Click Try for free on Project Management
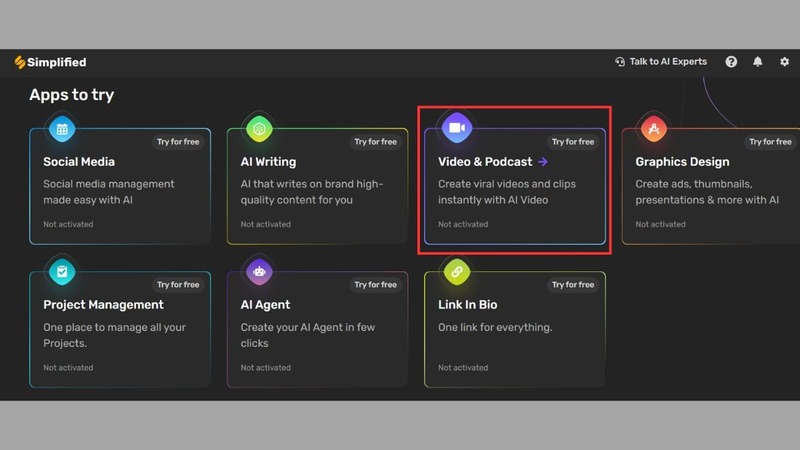 178,285
